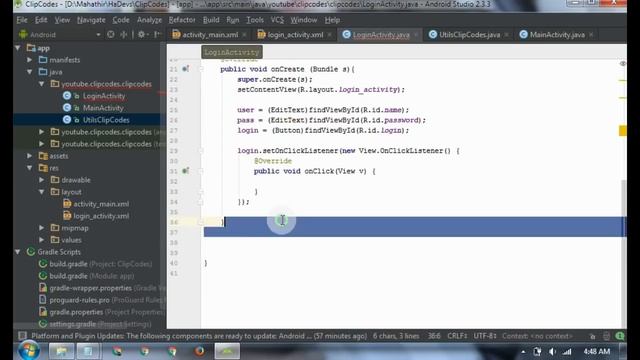This screenshot has width=640, height=360.
Task: Close the MainActivity.java editor tab
Action: click(591, 35)
